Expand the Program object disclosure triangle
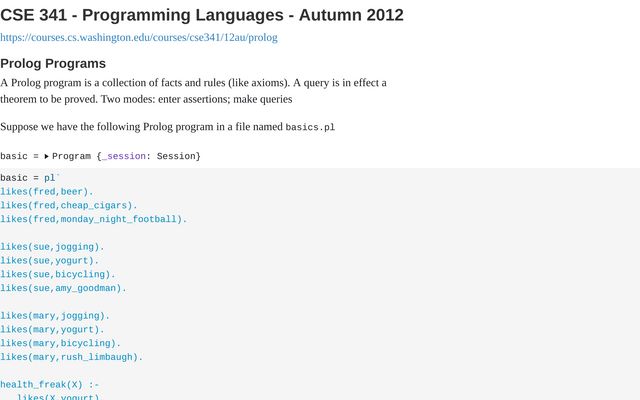Viewport: 640px width, 400px height. (46, 156)
